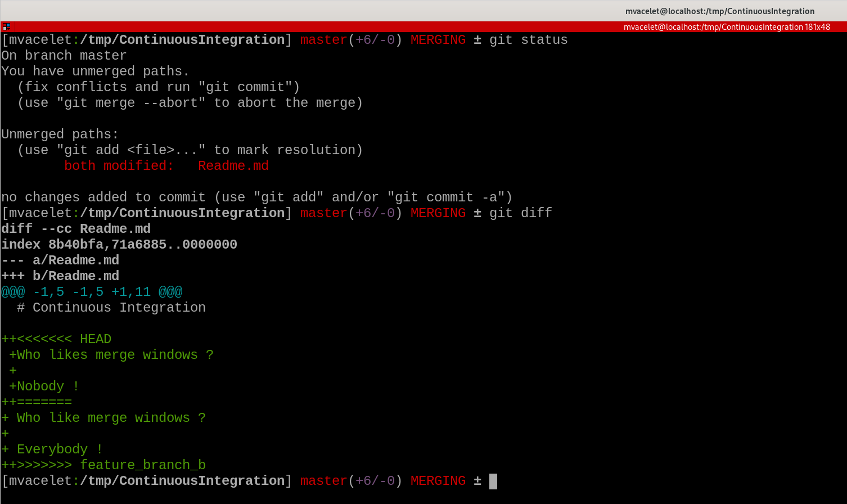Click the first prompt's '/tmp/ContinuousIntegration' path

[x=183, y=40]
